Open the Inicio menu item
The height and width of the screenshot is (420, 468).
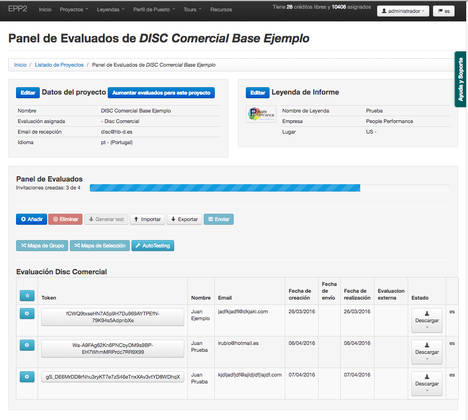pyautogui.click(x=45, y=10)
